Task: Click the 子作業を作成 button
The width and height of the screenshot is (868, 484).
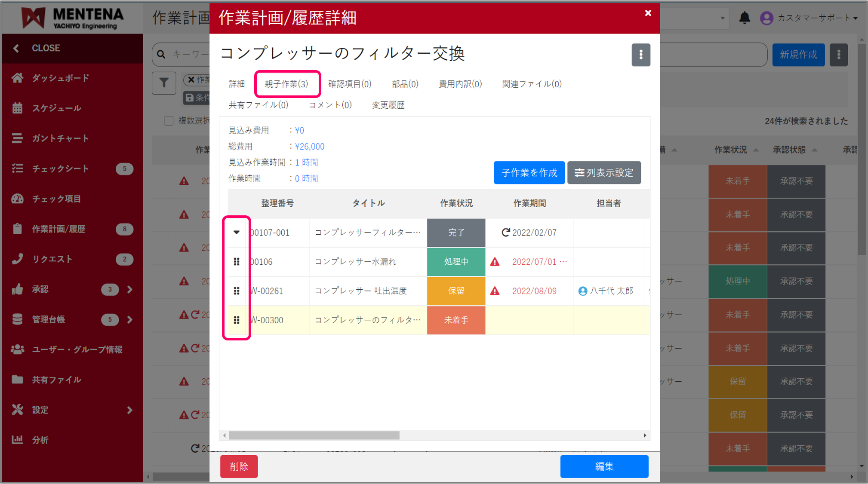Action: (529, 172)
